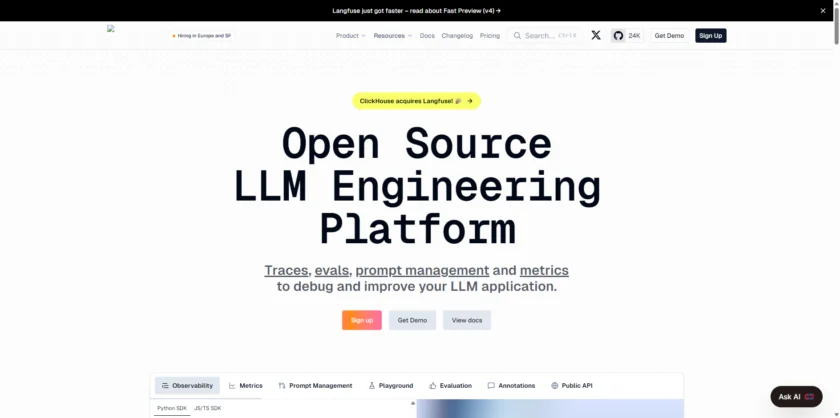The width and height of the screenshot is (840, 418).
Task: Open the X (Twitter) icon link
Action: [x=596, y=35]
